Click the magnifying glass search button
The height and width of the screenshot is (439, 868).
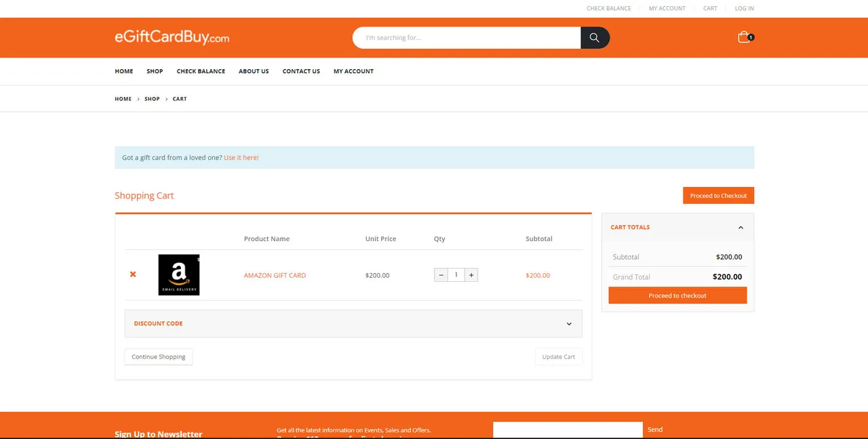595,38
